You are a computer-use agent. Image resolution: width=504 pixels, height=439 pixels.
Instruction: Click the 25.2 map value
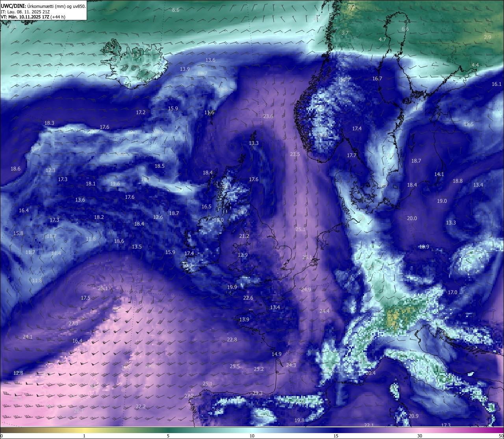point(259,369)
